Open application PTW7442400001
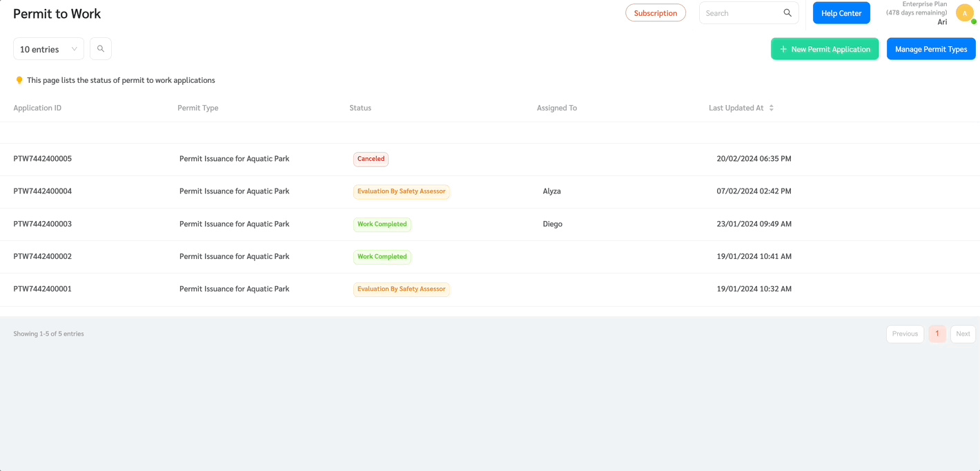 pyautogui.click(x=42, y=289)
